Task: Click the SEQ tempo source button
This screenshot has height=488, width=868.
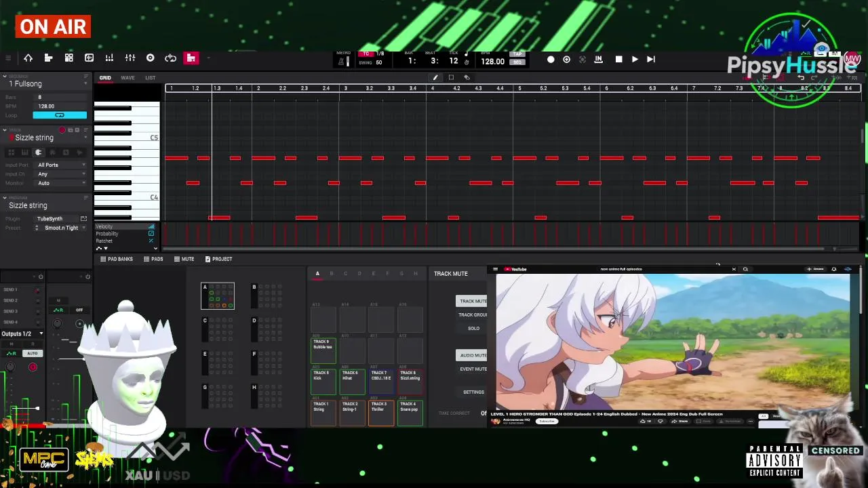Action: tap(517, 62)
